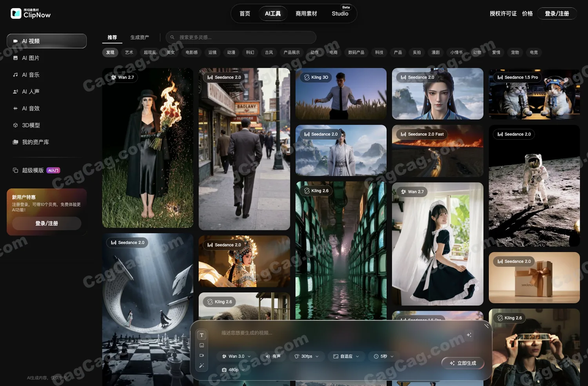Select the image-to-video mode icon
Viewport: 588px width, 386px height.
click(x=201, y=346)
